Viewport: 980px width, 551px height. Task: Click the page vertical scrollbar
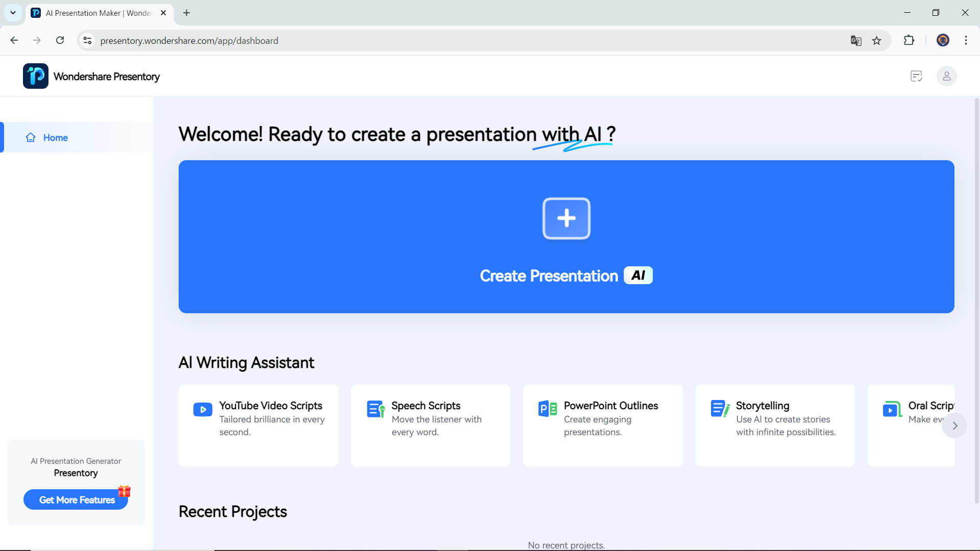(x=976, y=301)
